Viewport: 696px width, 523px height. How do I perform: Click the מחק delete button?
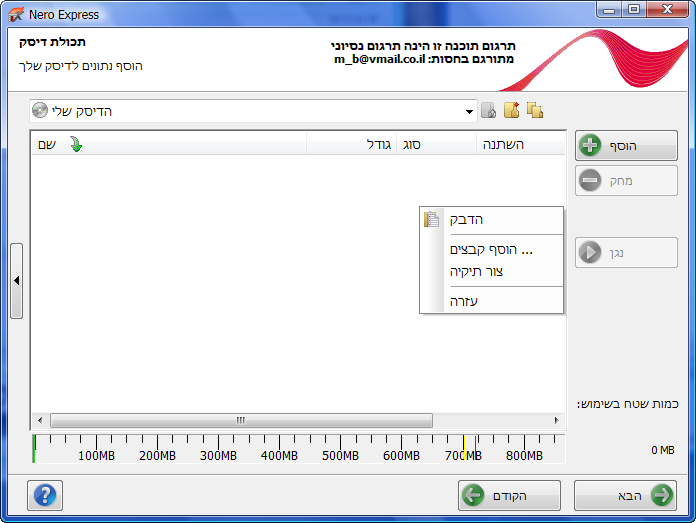tap(626, 181)
